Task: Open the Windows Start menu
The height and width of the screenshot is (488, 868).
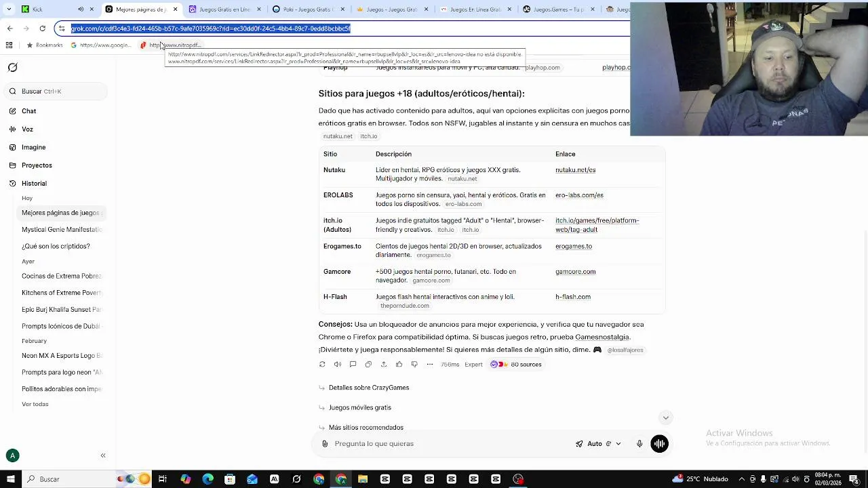Action: coord(10,479)
